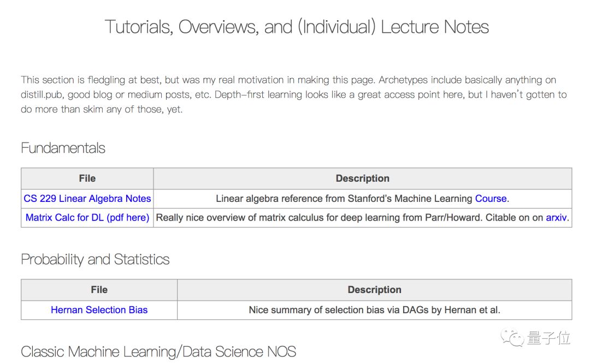Click the Tutorials, Overviews, and Lecture Notes title

pyautogui.click(x=297, y=27)
